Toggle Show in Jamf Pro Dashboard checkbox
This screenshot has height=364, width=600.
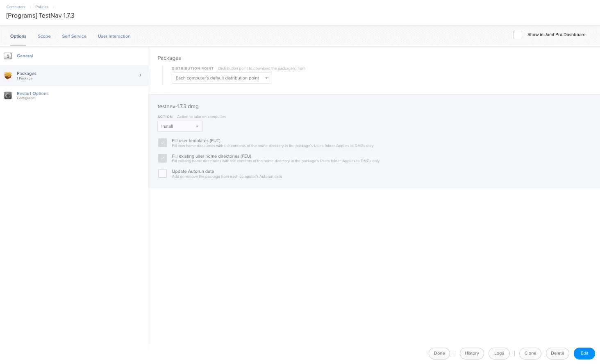pos(518,35)
